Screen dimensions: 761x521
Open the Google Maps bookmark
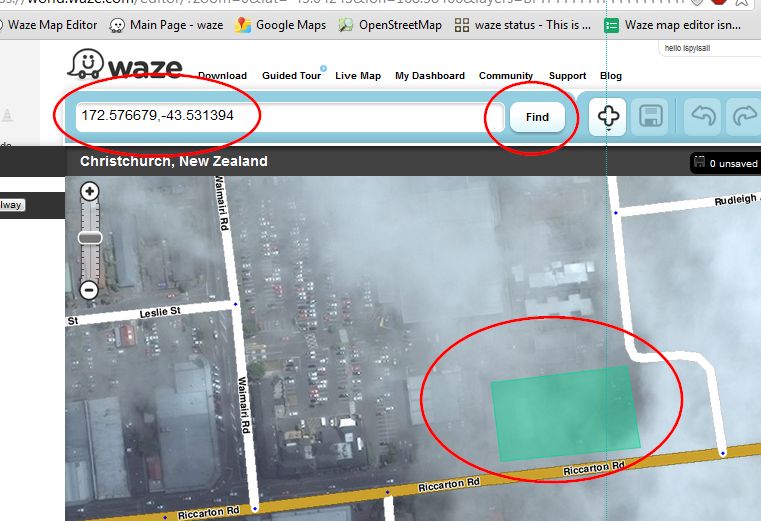pos(281,25)
